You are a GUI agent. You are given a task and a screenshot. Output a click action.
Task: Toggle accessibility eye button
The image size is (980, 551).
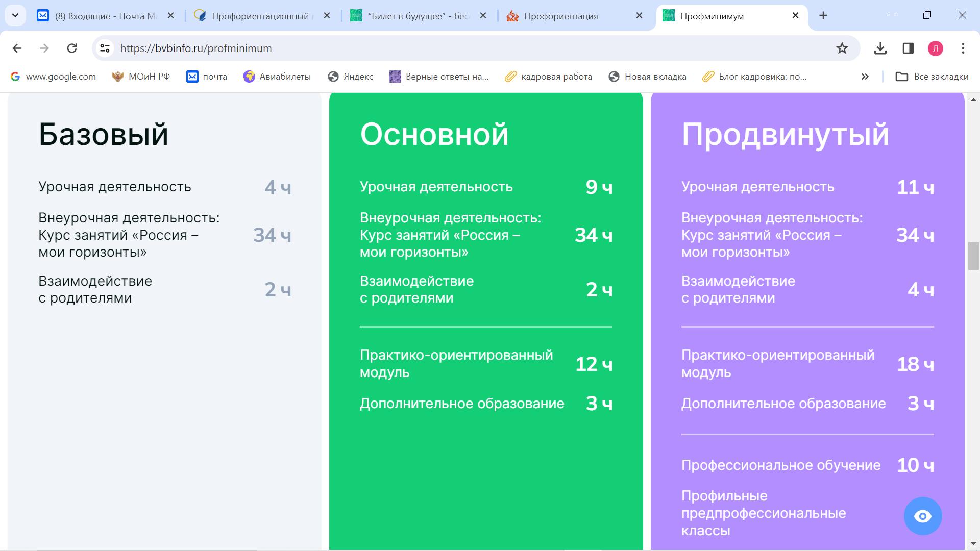(923, 516)
